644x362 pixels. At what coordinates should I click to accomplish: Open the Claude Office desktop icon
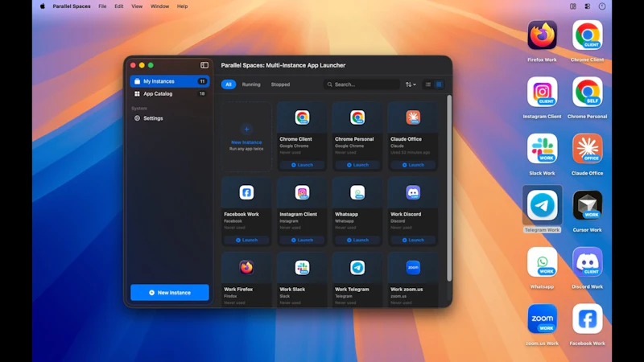point(588,149)
